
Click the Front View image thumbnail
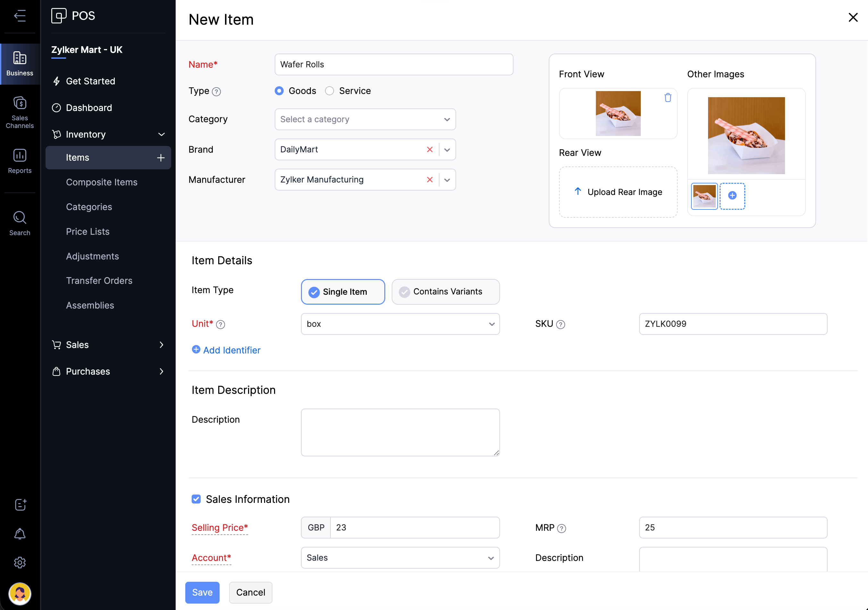pyautogui.click(x=618, y=114)
